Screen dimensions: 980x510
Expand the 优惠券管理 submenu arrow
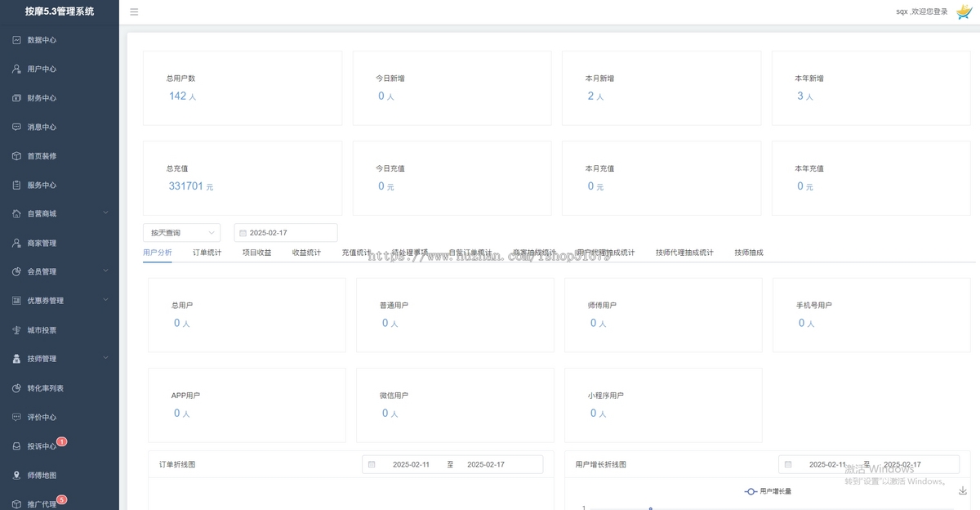point(105,300)
